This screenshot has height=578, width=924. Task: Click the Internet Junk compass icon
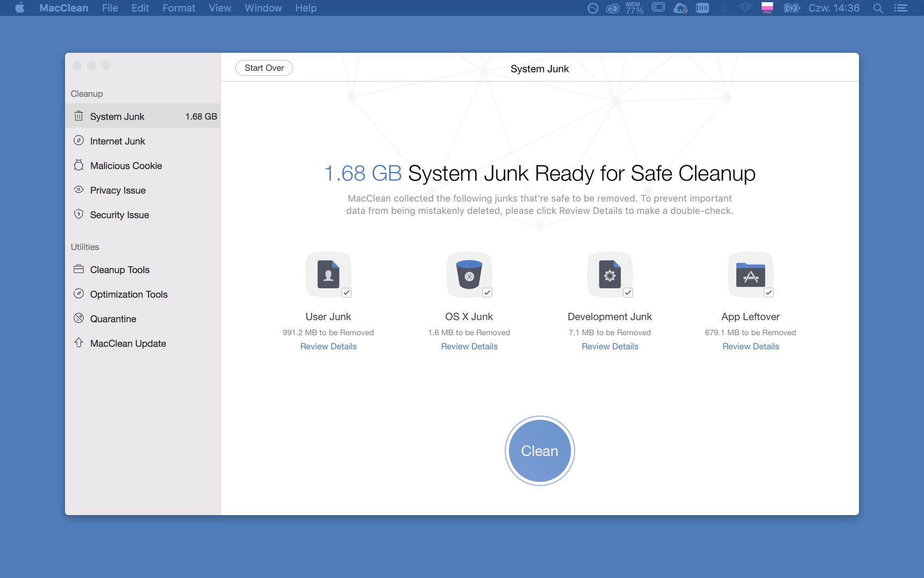click(78, 140)
